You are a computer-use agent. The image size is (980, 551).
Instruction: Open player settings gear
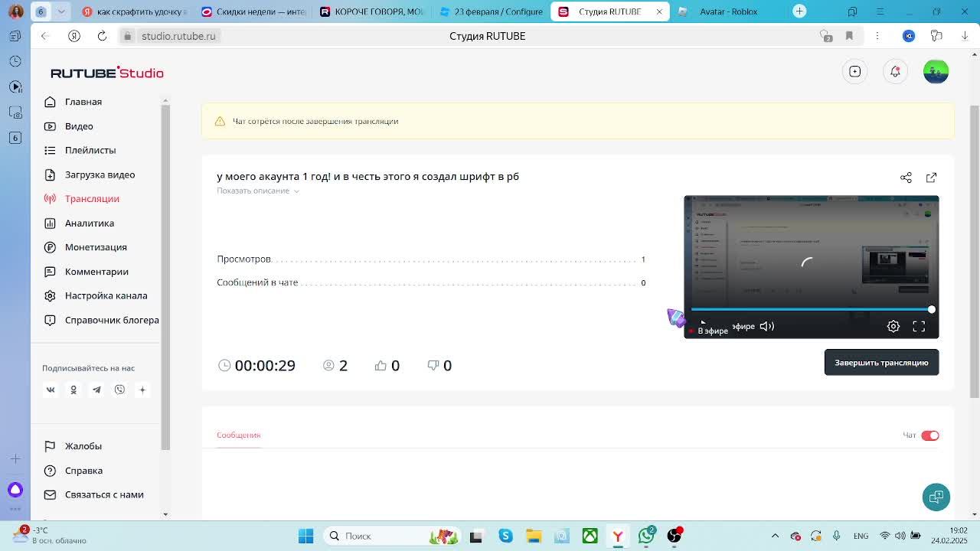tap(893, 326)
